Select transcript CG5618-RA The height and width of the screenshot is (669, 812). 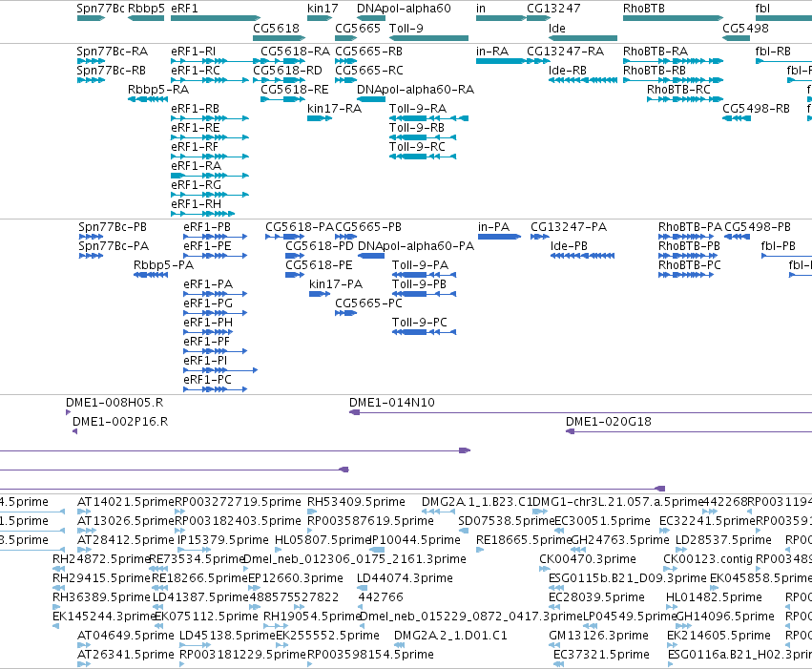tap(295, 52)
